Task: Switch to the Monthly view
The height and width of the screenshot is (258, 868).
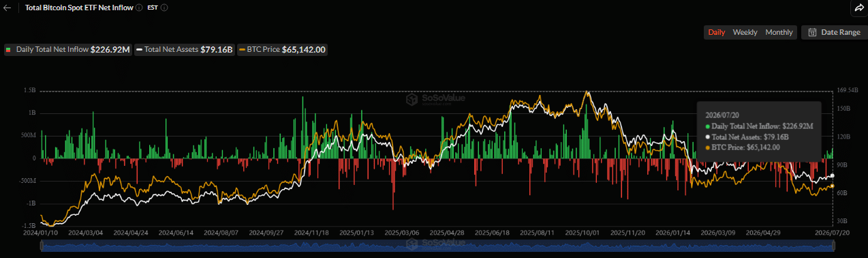Action: [779, 32]
